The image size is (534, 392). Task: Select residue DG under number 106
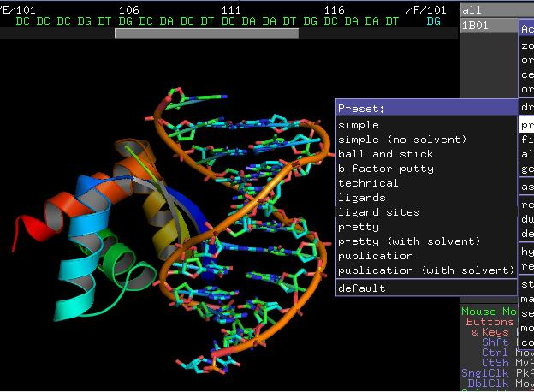coord(125,21)
